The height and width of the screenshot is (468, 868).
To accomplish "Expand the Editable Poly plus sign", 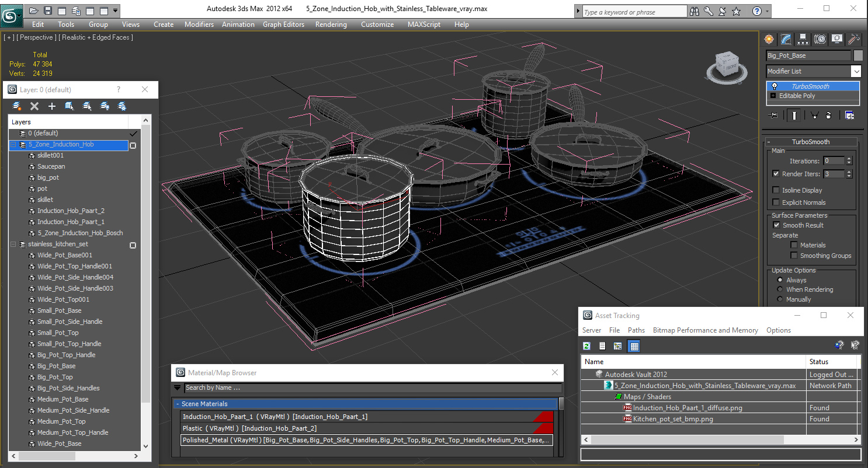I will point(773,96).
